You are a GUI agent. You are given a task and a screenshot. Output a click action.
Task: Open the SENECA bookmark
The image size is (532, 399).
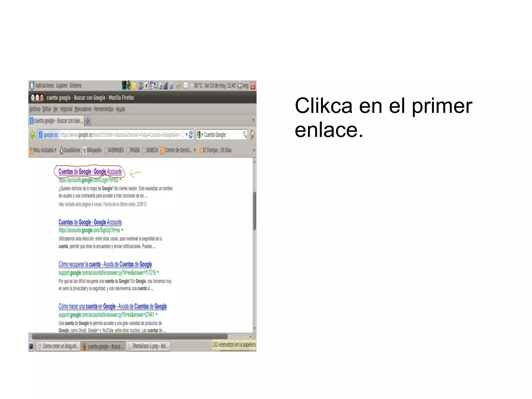coord(150,150)
